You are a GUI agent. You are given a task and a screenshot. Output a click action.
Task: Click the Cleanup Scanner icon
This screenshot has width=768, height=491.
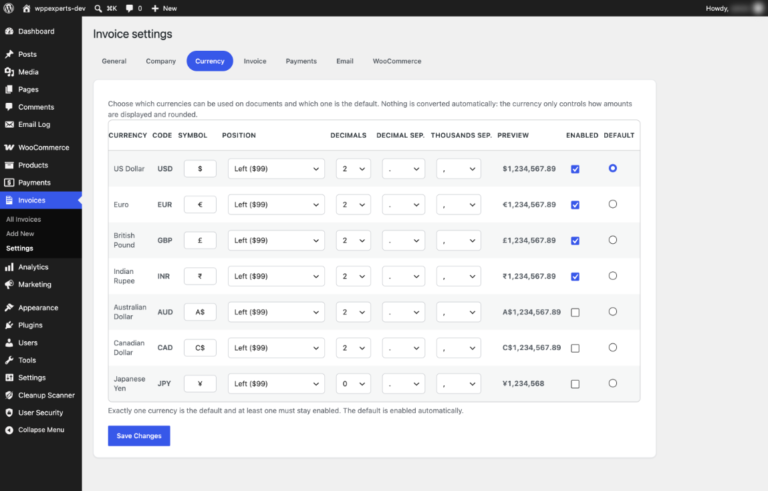coord(9,395)
